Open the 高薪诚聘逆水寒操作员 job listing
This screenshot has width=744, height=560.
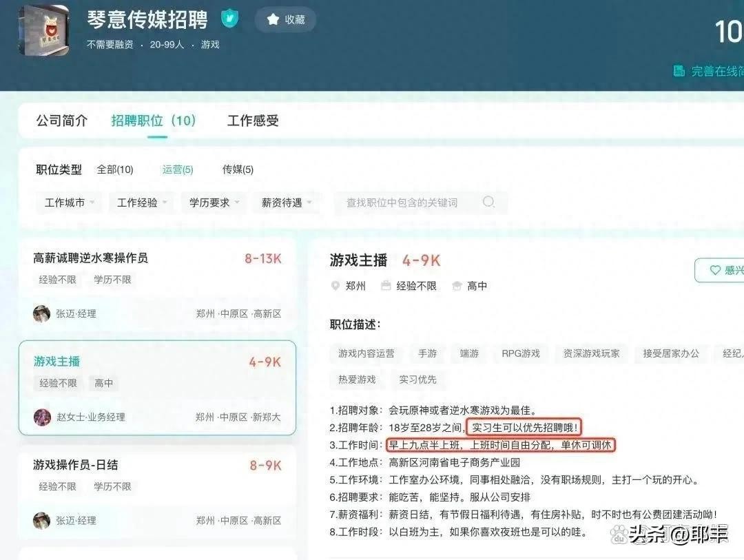[90, 258]
